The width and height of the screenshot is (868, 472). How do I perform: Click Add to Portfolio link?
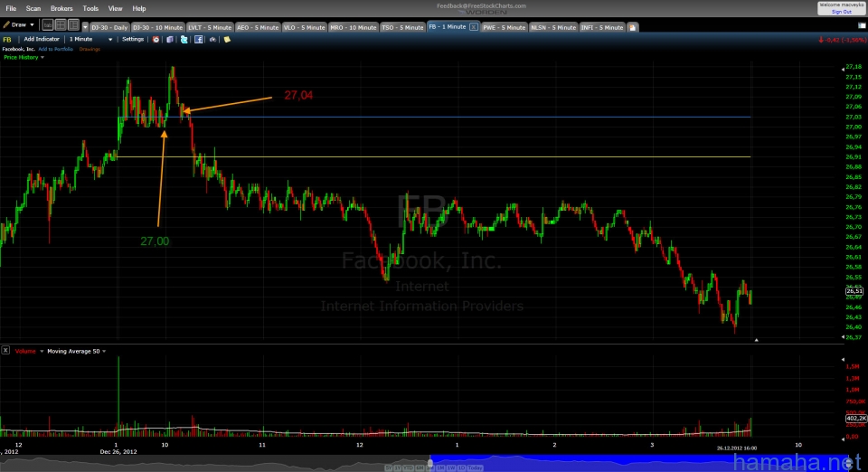55,49
